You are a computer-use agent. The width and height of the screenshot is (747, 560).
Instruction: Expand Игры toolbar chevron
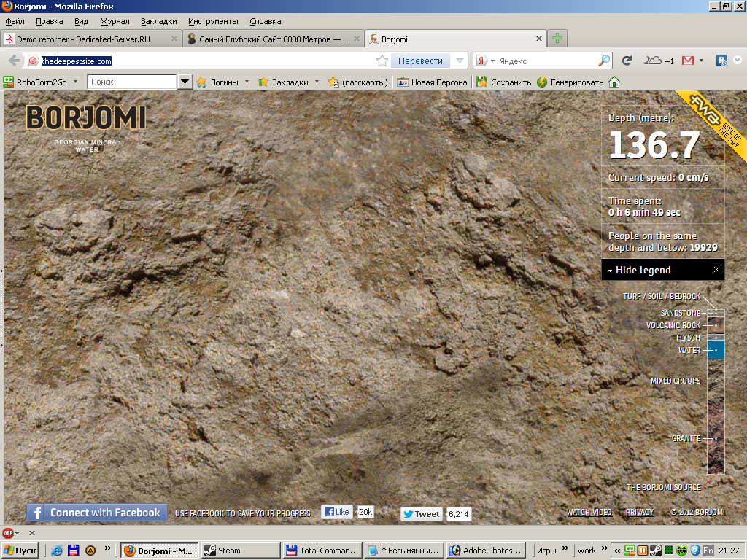[x=565, y=549]
